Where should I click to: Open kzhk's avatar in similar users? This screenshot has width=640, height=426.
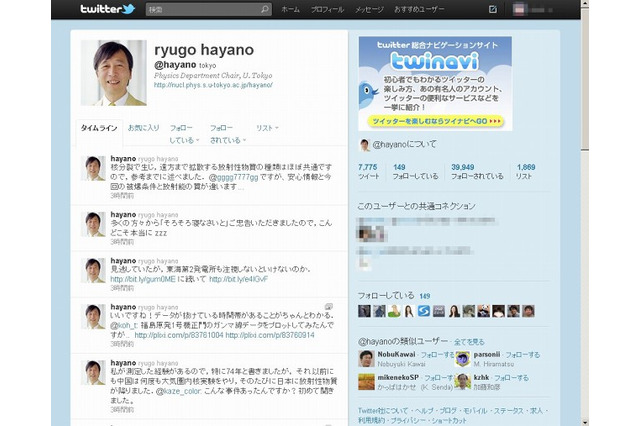tap(462, 382)
